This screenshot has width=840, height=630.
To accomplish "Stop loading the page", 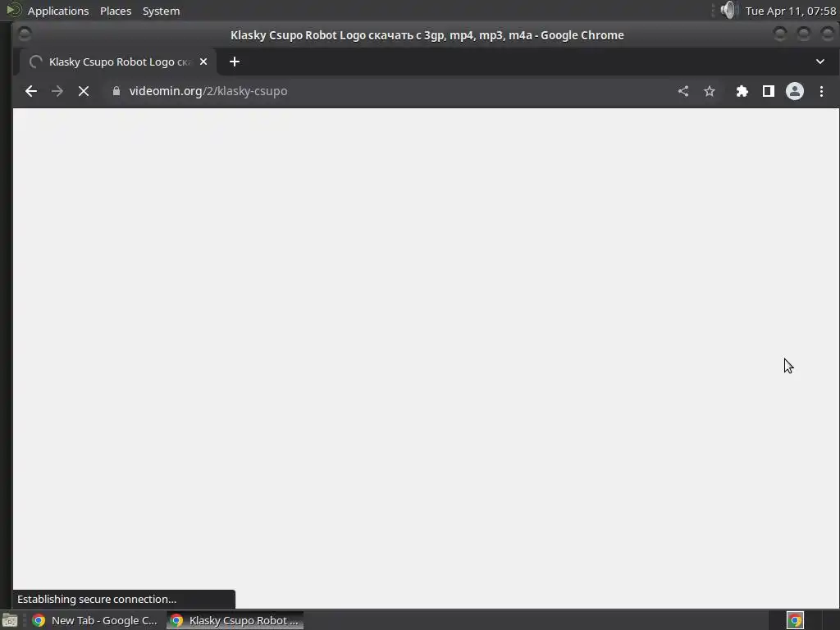I will coord(84,91).
